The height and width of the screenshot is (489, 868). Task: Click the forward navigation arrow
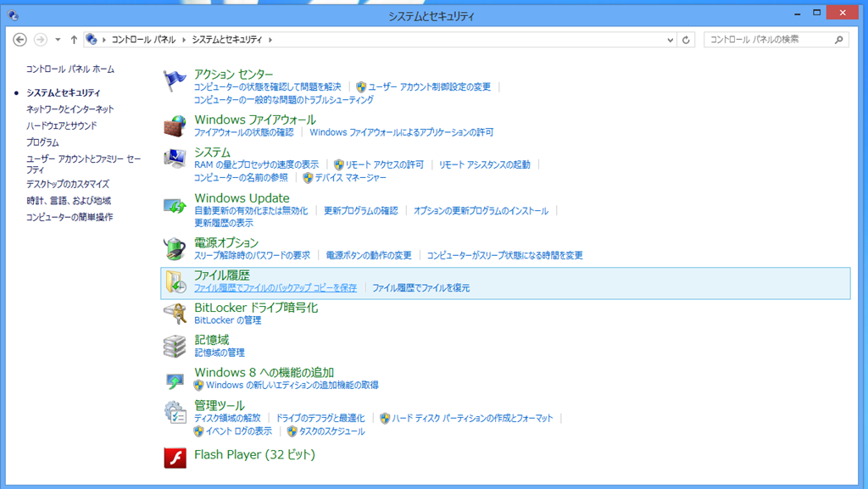pos(41,40)
